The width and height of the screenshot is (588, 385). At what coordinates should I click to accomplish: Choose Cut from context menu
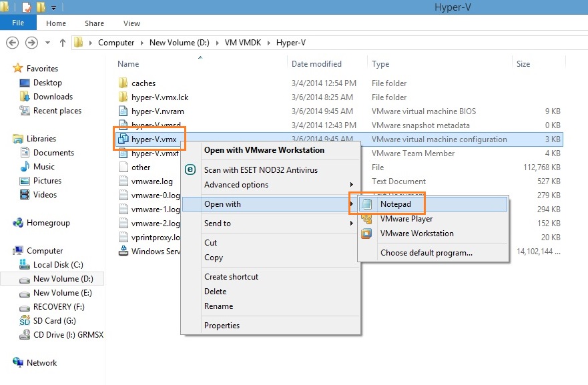(x=210, y=243)
